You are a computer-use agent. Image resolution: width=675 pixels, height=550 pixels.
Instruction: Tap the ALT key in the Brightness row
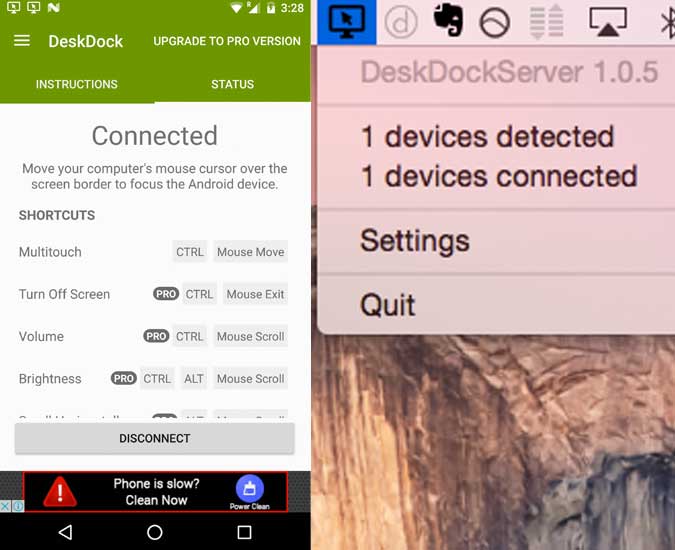[x=194, y=378]
